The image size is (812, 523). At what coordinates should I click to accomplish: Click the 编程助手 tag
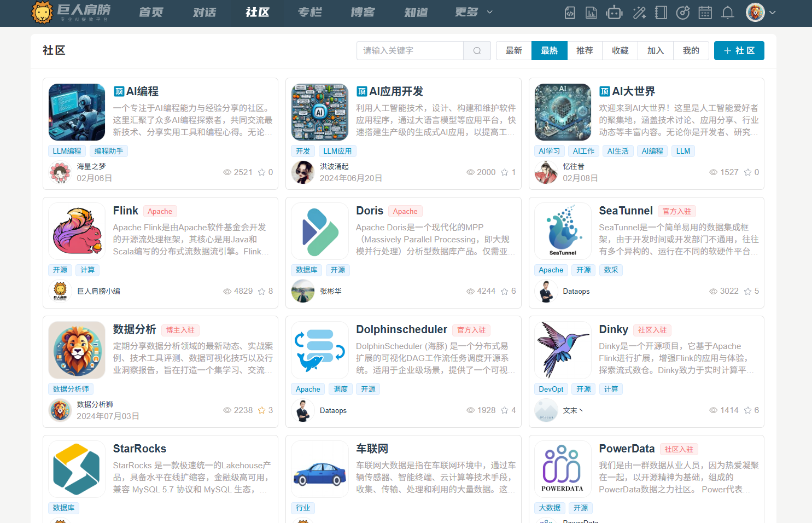click(109, 151)
